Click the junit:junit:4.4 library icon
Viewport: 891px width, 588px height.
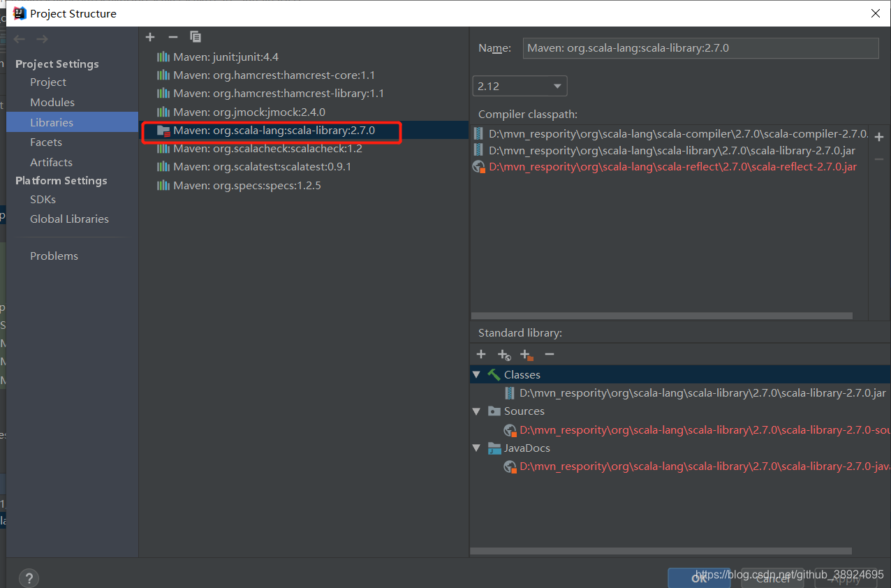point(163,57)
